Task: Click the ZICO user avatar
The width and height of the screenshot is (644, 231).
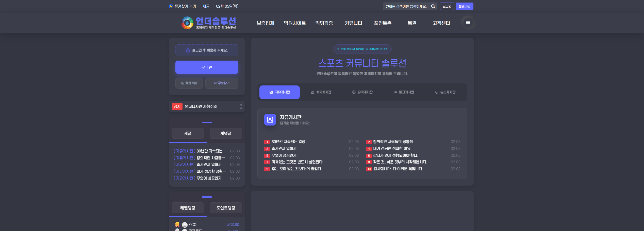Action: [185, 225]
